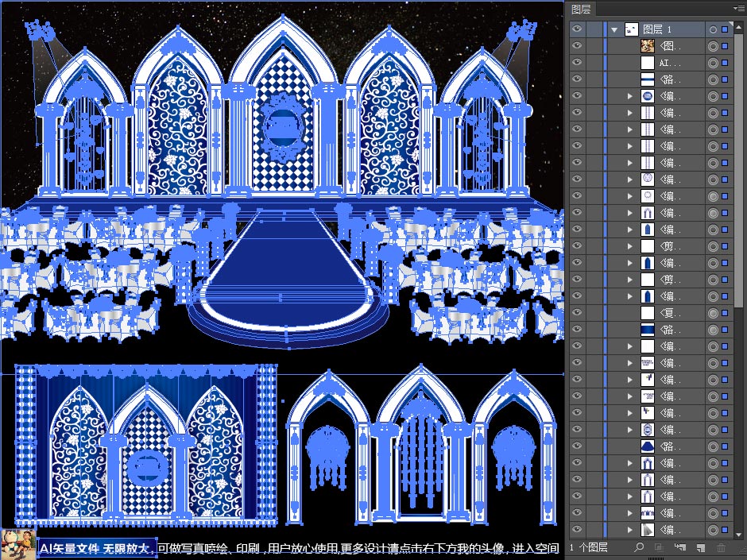Select the 图层 1 layer name

pyautogui.click(x=657, y=29)
